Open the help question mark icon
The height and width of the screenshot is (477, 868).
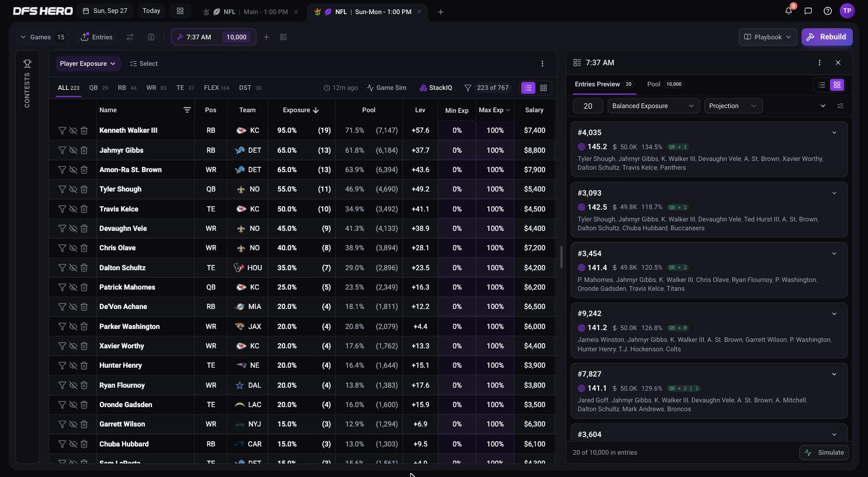[x=828, y=11]
